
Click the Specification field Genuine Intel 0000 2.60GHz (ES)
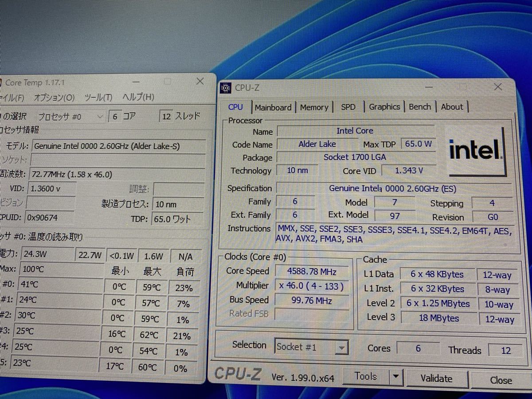[x=393, y=188]
